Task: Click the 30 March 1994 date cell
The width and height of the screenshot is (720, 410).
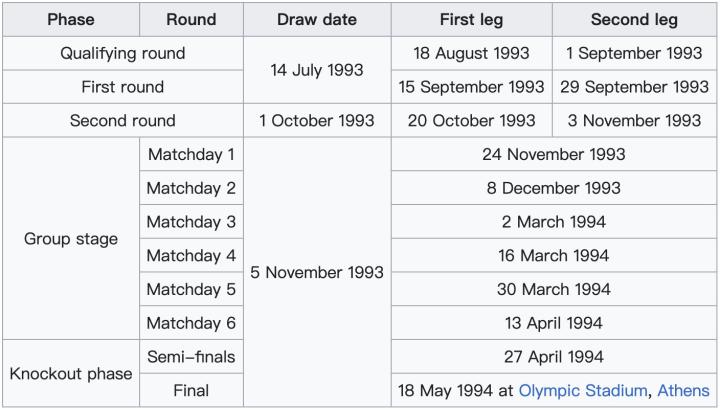Action: click(553, 289)
